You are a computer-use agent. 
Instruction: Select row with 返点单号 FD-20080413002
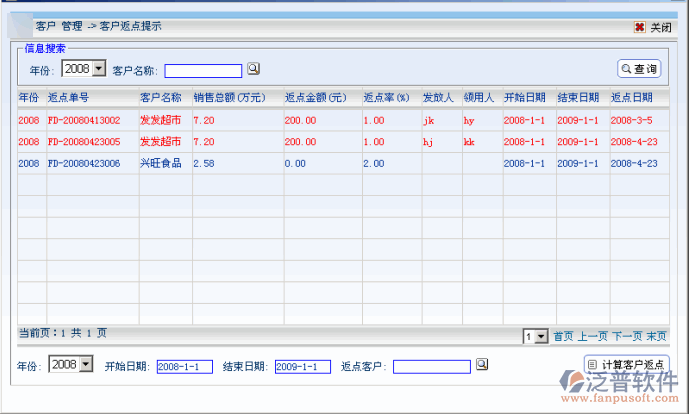click(84, 120)
